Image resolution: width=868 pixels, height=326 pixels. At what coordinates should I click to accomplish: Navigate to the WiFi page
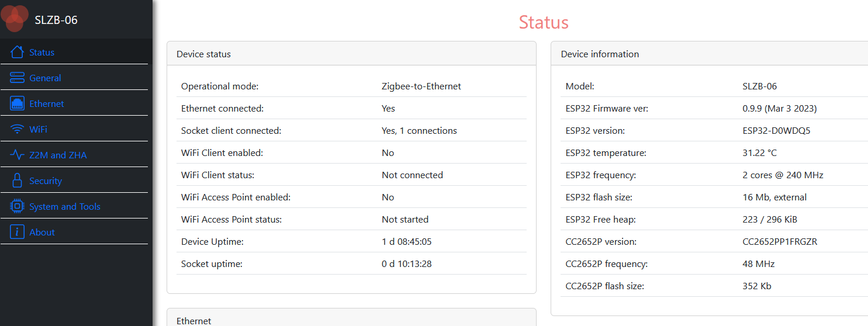coord(38,129)
